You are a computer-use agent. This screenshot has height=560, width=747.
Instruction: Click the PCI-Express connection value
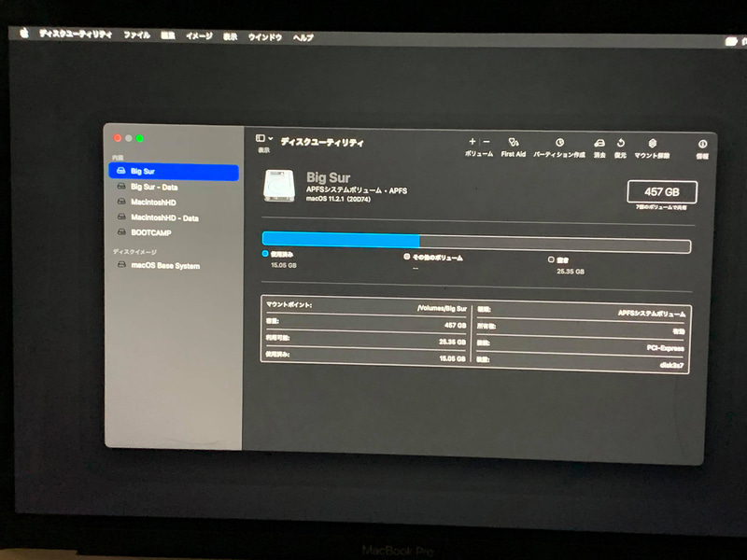(665, 348)
